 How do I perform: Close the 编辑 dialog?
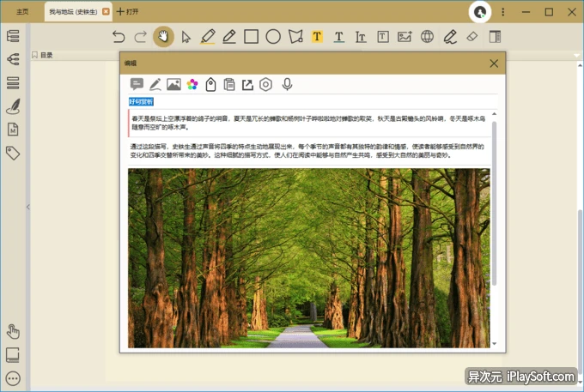[494, 63]
